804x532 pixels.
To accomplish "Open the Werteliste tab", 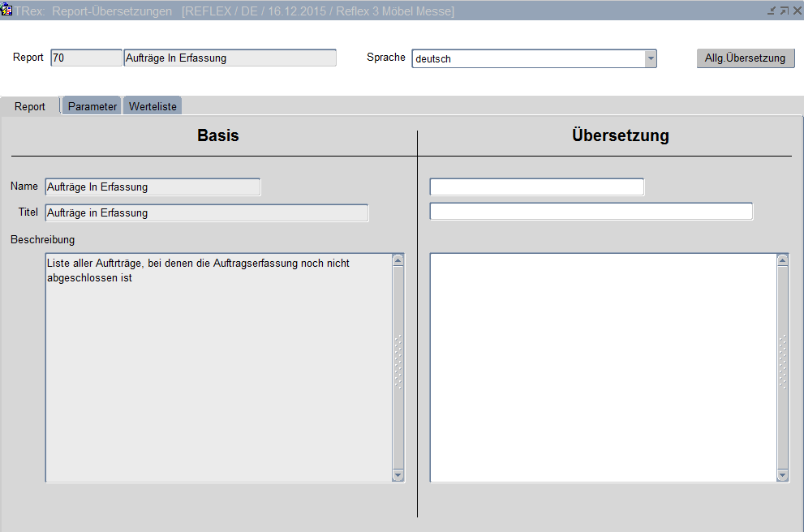I will coord(153,106).
